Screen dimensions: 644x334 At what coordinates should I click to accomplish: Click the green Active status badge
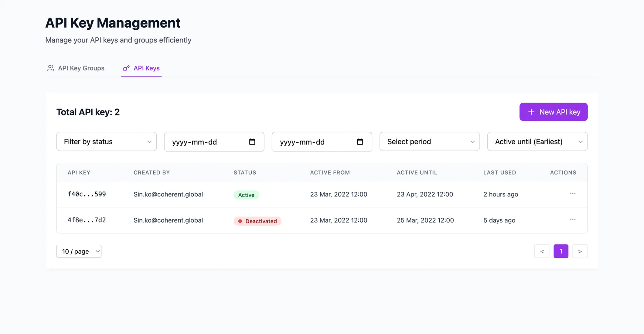pyautogui.click(x=246, y=195)
